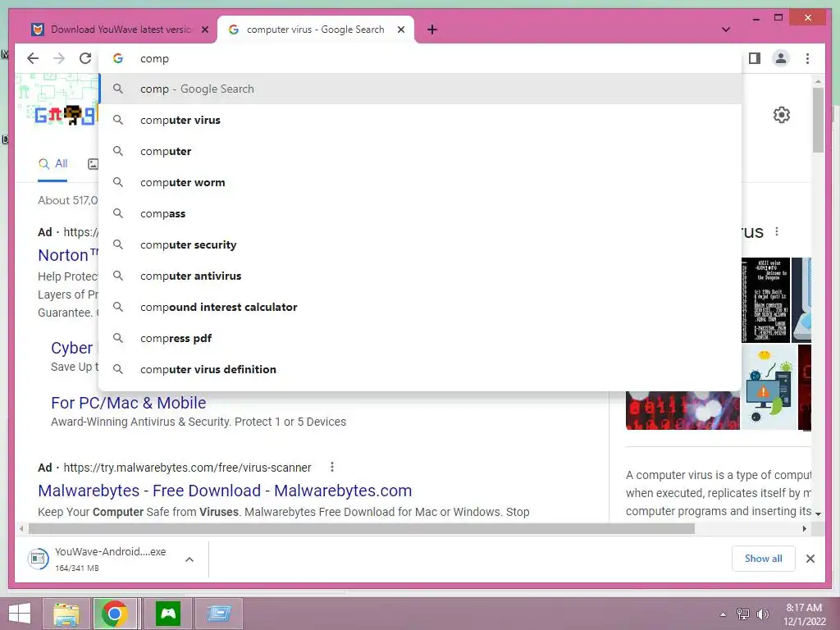
Task: Select suggestion 'compass'
Action: (x=420, y=213)
